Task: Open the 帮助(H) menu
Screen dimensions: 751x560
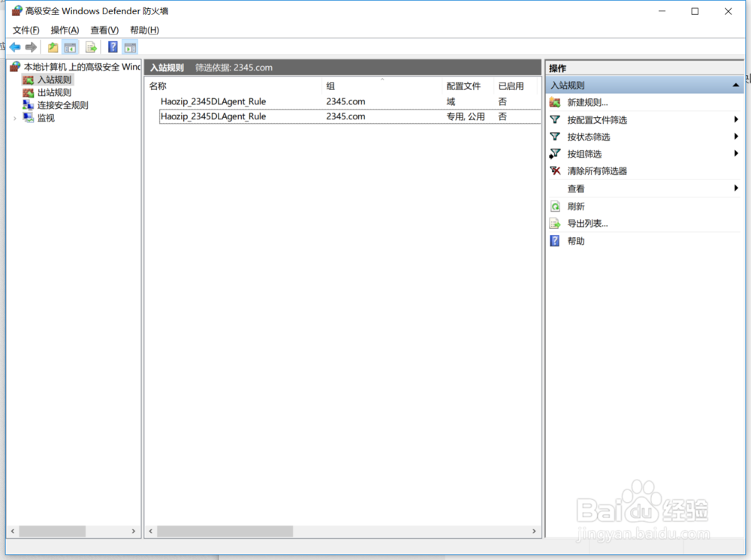Action: coord(145,30)
